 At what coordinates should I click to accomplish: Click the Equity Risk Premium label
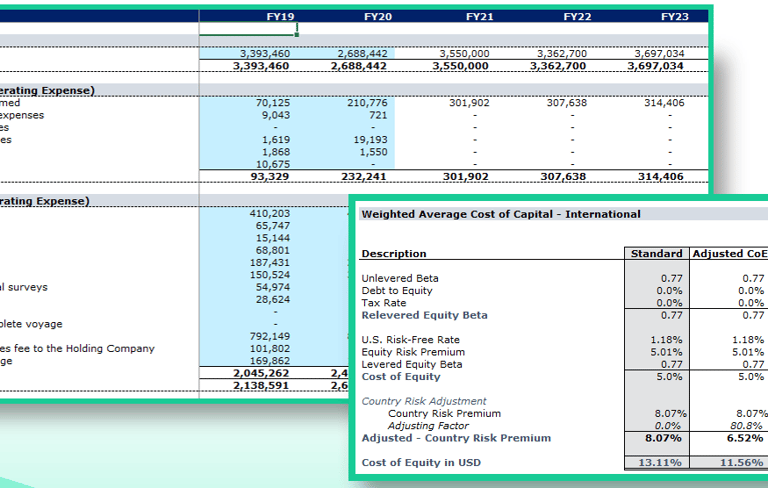[x=413, y=352]
